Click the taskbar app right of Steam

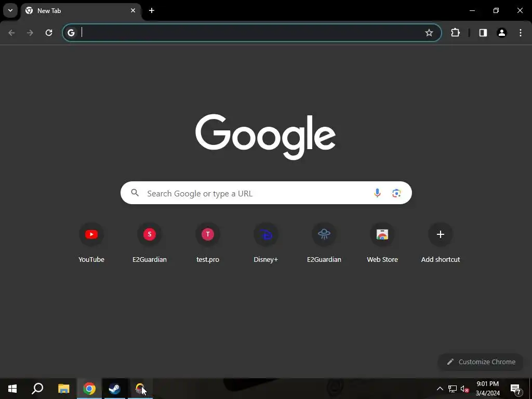pyautogui.click(x=140, y=389)
